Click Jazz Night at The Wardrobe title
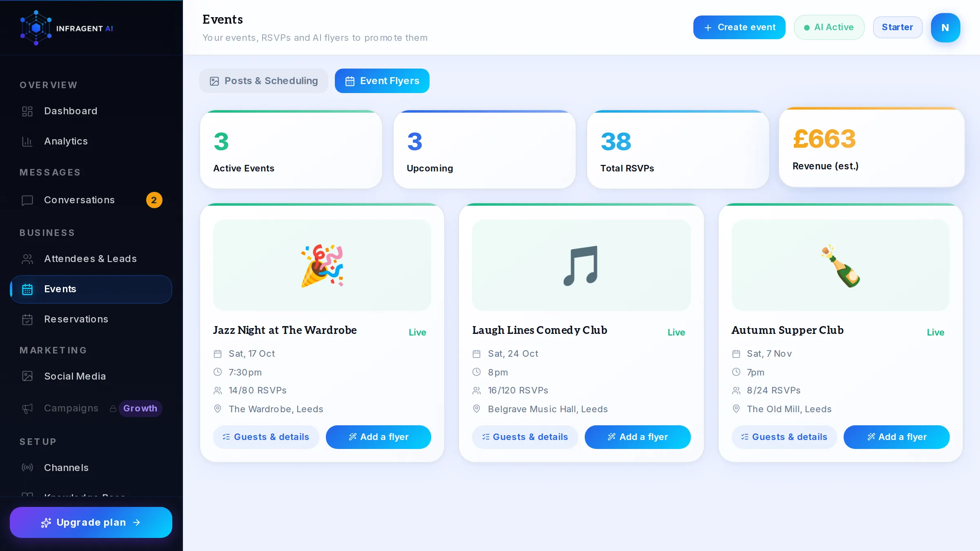Viewport: 980px width, 551px height. (285, 330)
